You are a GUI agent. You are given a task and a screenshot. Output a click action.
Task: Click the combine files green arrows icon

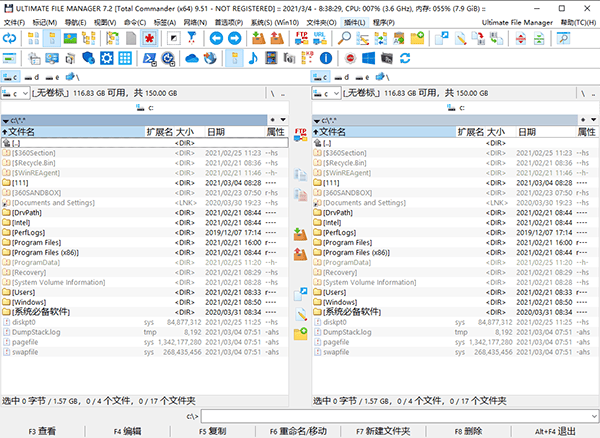point(539,38)
